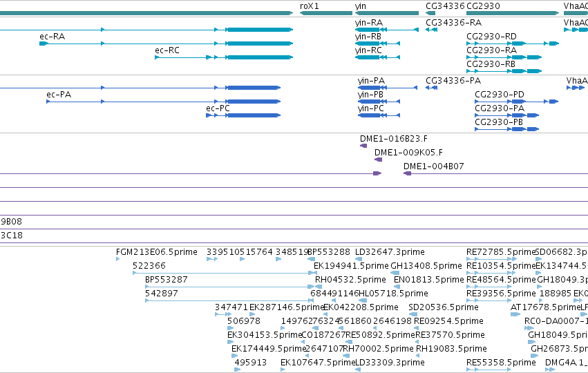588x373 pixels.
Task: Click the yin gene label in top track
Action: click(361, 6)
